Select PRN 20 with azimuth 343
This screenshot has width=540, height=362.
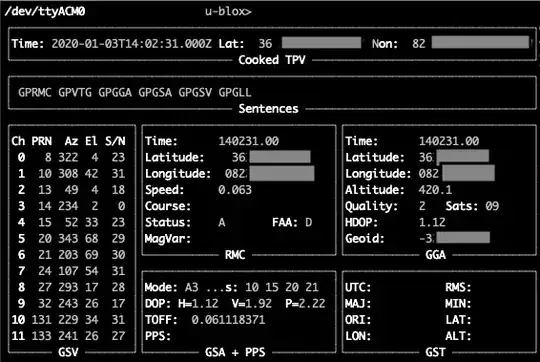coord(71,238)
